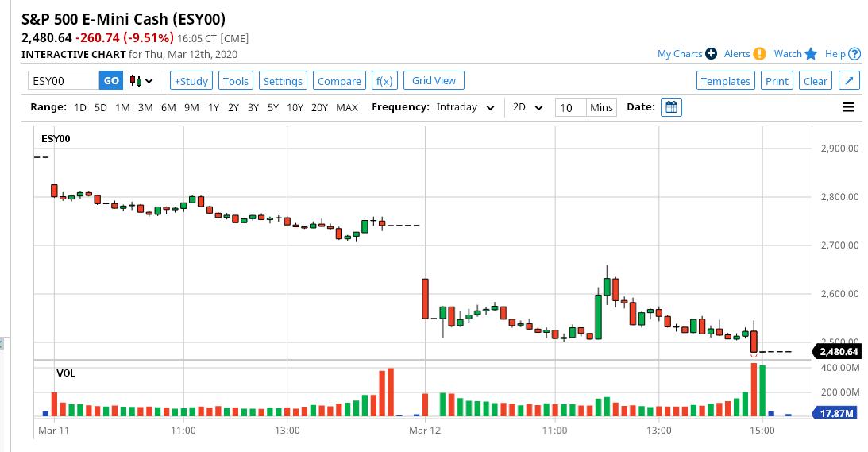
Task: Click the Watch star icon
Action: point(811,54)
